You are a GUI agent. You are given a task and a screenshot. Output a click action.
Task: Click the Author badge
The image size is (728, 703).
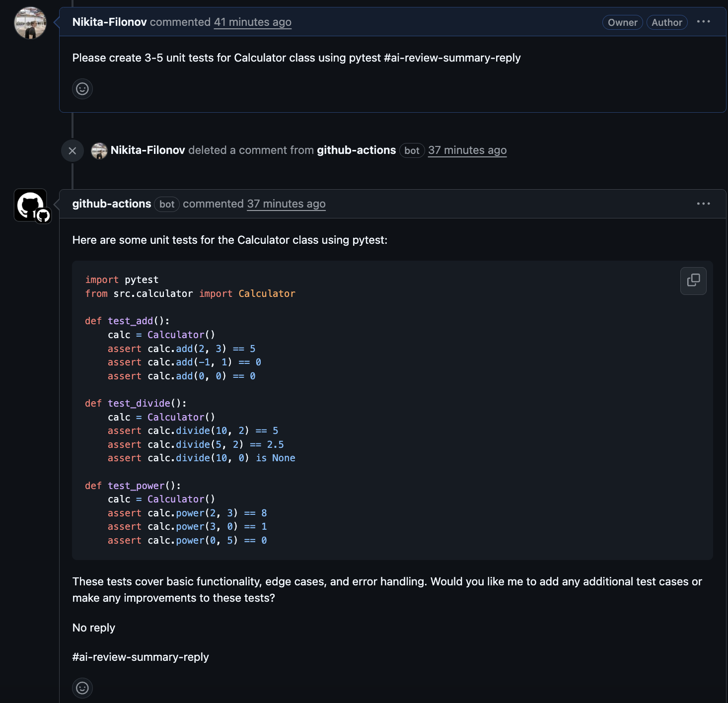667,22
